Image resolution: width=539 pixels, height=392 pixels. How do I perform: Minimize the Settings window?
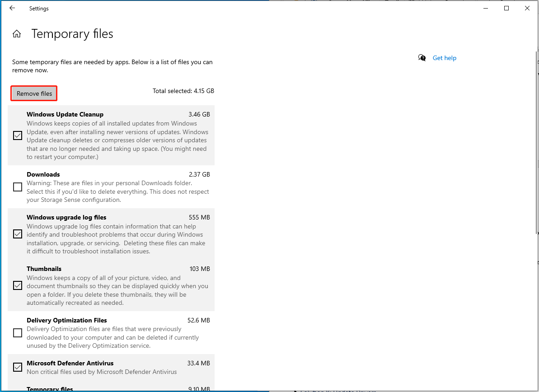485,8
